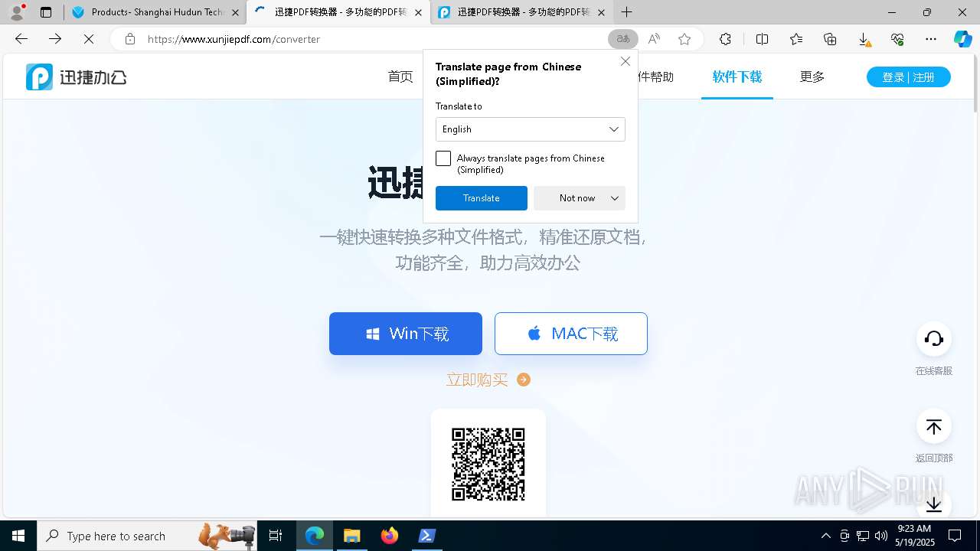The image size is (980, 551).
Task: Click the taskbar search box
Action: pos(145,536)
